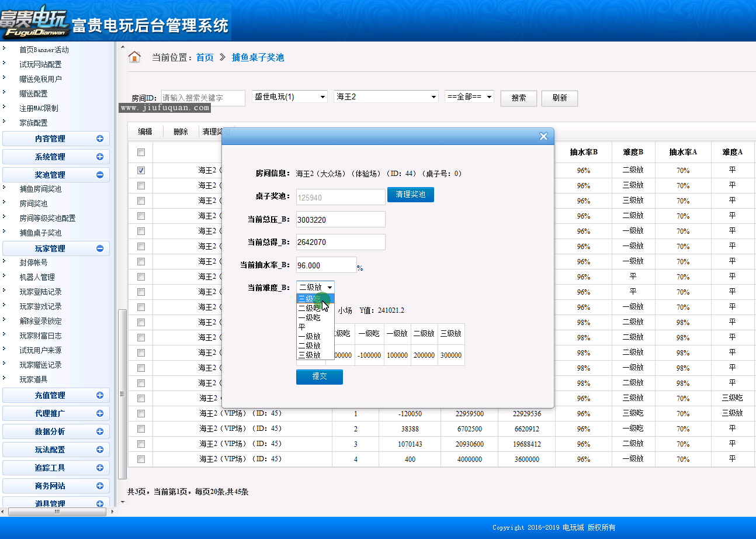Viewport: 756px width, 539px height.
Task: Collapse 奖池管理 with its minus icon
Action: [x=100, y=175]
